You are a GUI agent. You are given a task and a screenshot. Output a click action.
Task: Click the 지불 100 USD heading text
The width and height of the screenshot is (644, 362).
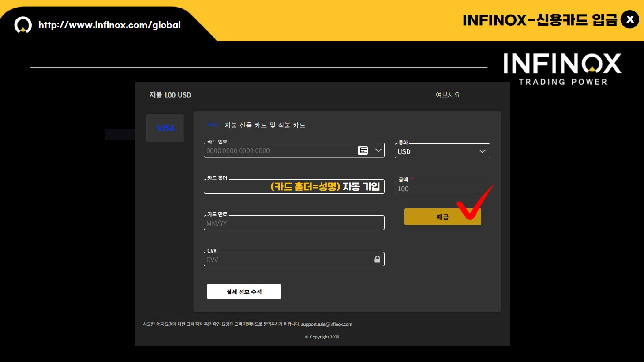tap(170, 95)
